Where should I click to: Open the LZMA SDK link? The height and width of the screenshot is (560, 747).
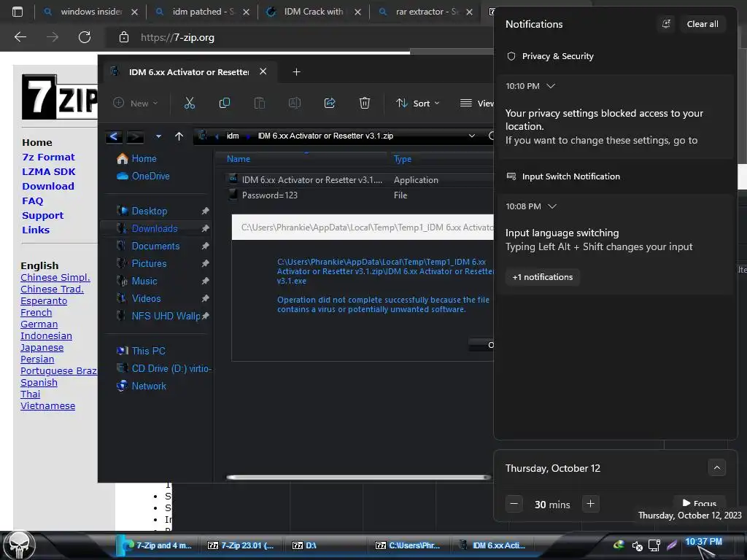pos(49,172)
